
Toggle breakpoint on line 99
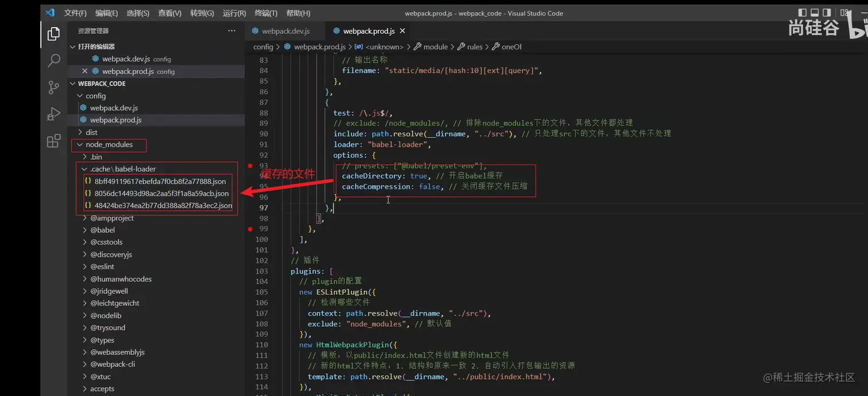(x=250, y=229)
